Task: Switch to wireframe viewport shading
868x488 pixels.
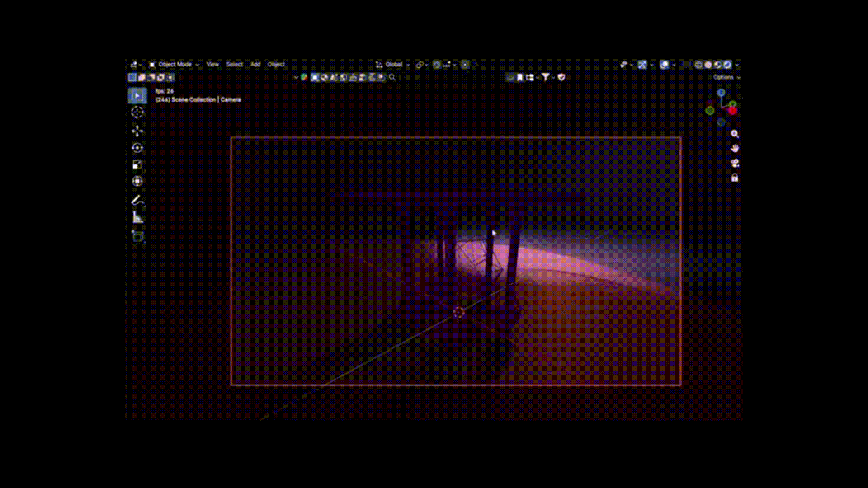Action: (698, 65)
